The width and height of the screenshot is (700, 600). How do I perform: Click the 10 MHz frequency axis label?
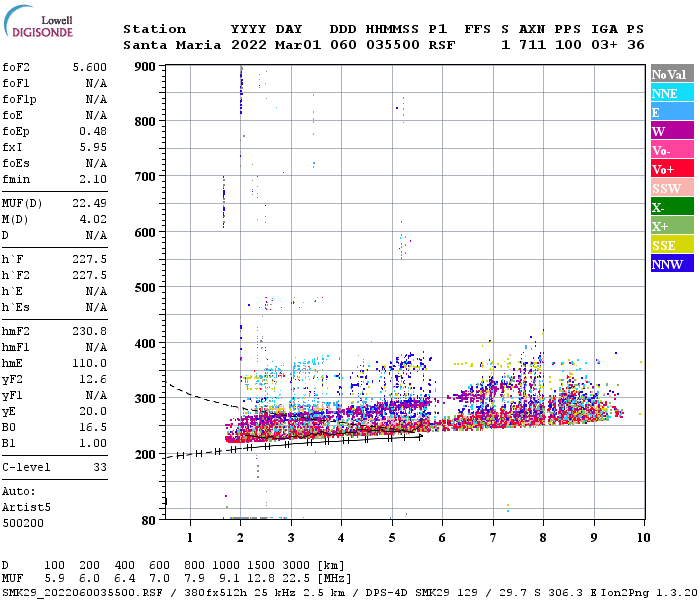(643, 538)
